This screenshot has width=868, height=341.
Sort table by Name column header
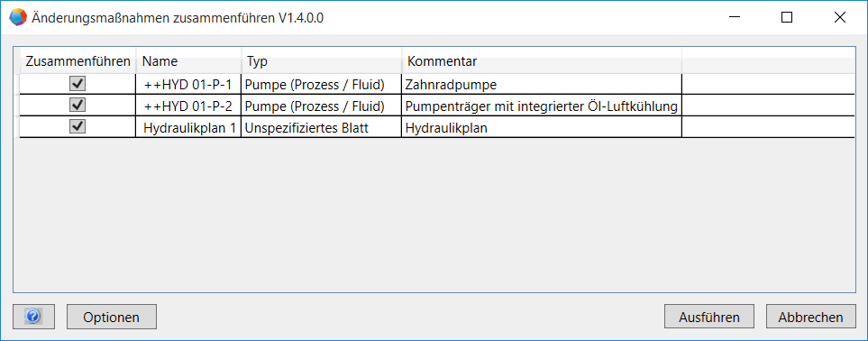pos(188,60)
